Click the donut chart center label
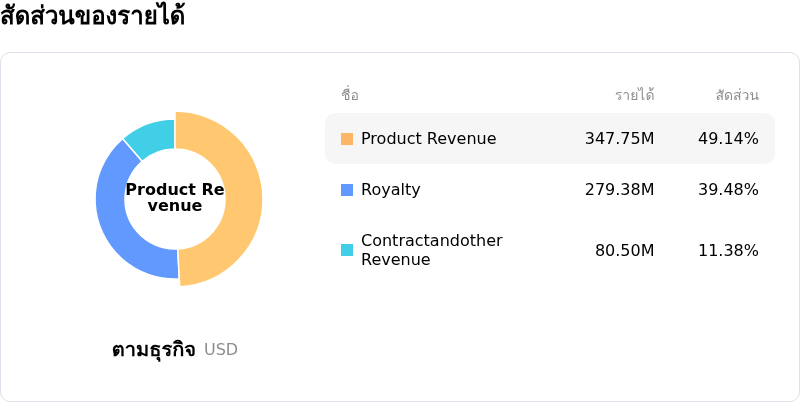Image resolution: width=800 pixels, height=402 pixels. point(175,198)
